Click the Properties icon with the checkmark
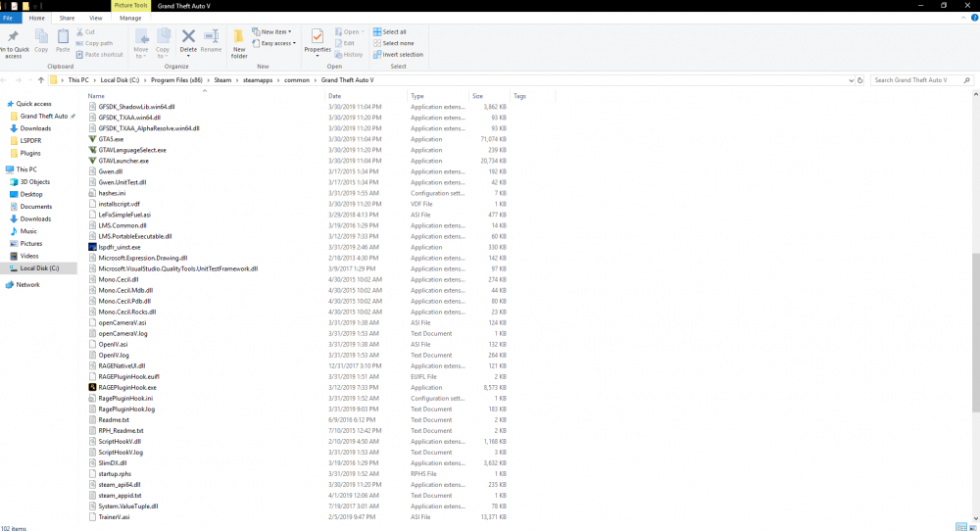 318,37
